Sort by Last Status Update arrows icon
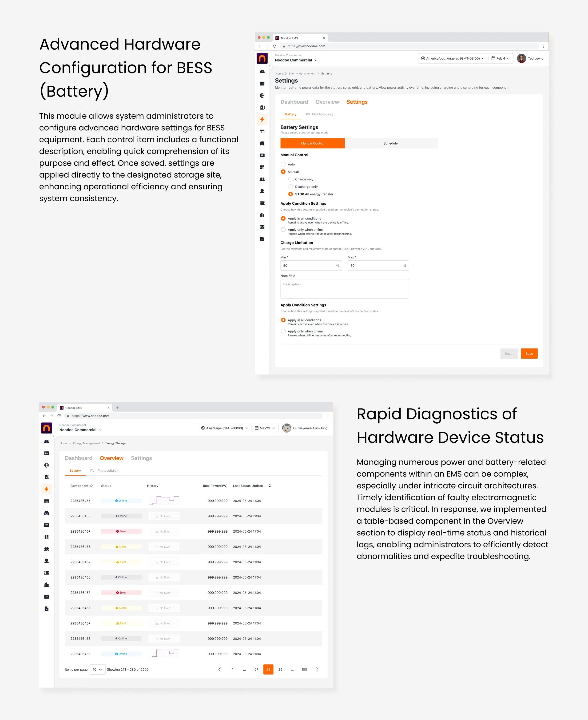This screenshot has width=588, height=720. click(270, 486)
